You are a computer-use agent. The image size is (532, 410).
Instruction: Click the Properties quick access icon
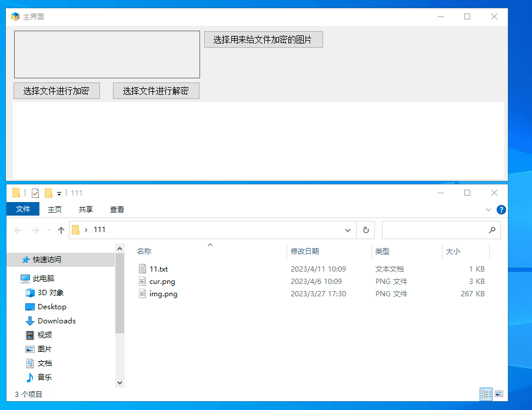(x=35, y=193)
